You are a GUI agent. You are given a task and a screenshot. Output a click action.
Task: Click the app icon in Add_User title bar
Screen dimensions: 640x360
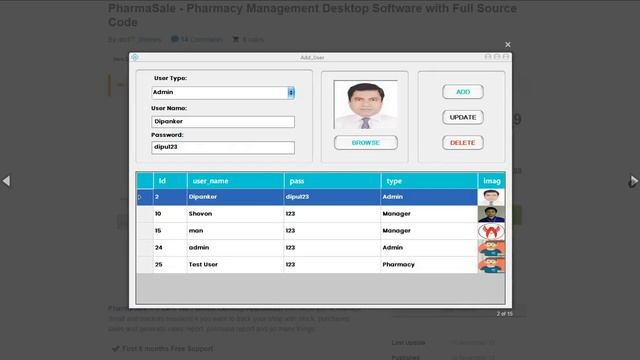pyautogui.click(x=135, y=57)
